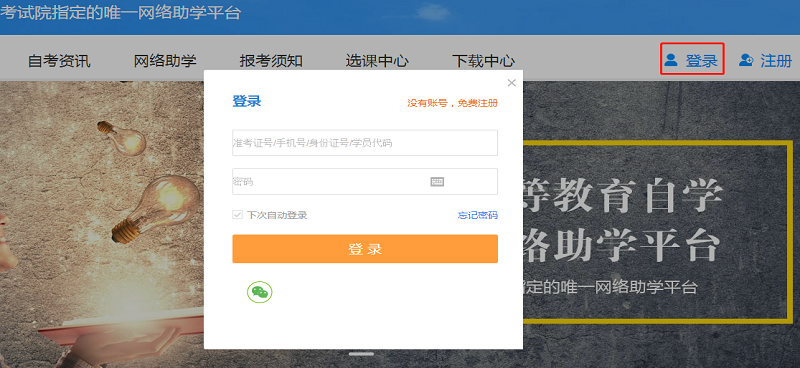Open the 报考须知 menu item

[271, 61]
